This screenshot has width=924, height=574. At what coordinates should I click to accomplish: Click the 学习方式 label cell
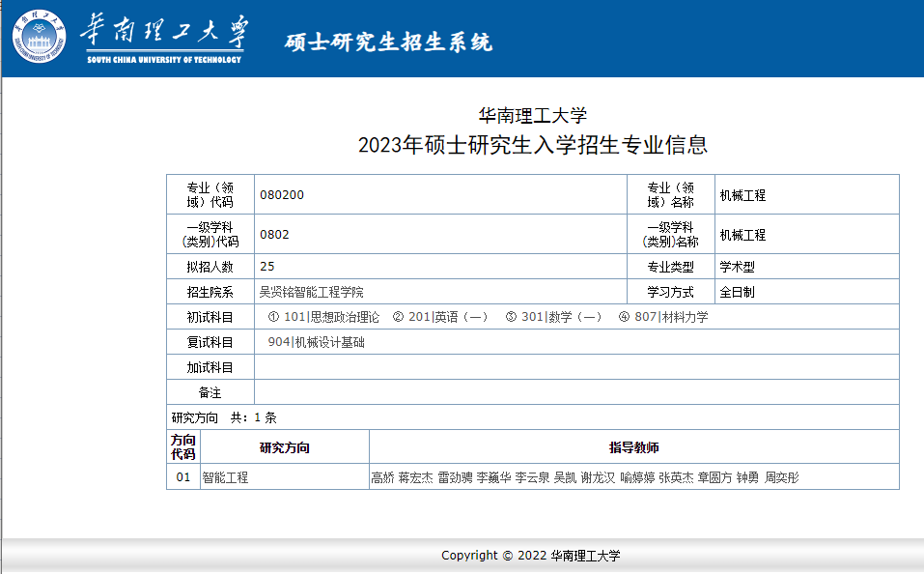671,292
